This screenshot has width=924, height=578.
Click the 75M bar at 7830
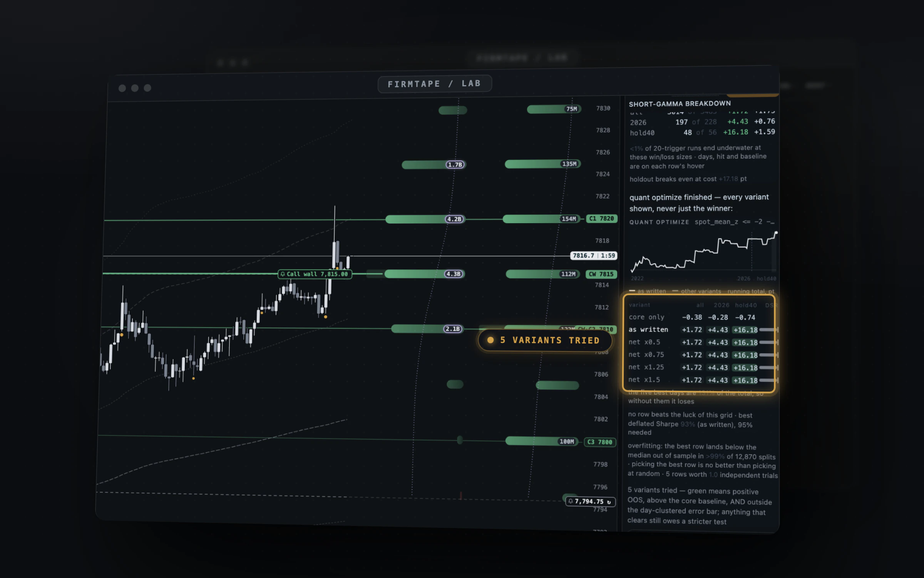[554, 109]
